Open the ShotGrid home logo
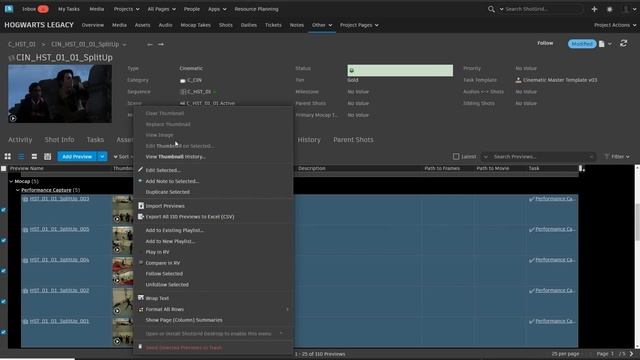Screen dimensions: 640x360 (x=9, y=9)
